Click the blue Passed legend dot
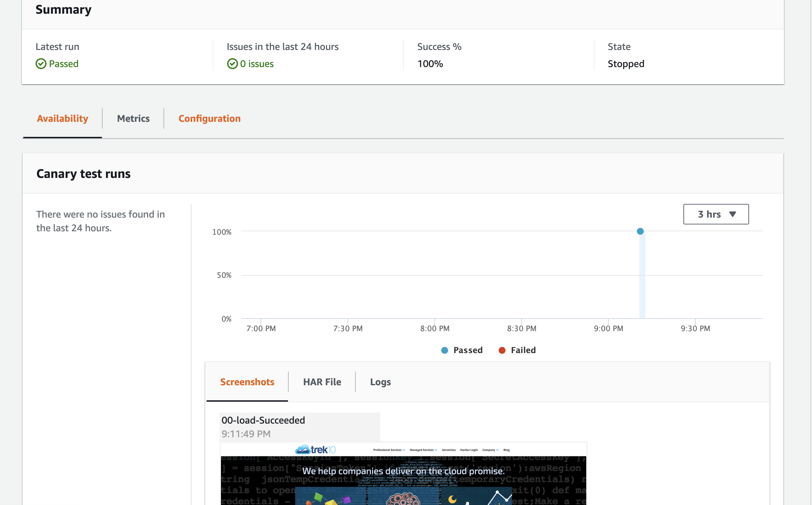The height and width of the screenshot is (505, 812). click(x=444, y=350)
